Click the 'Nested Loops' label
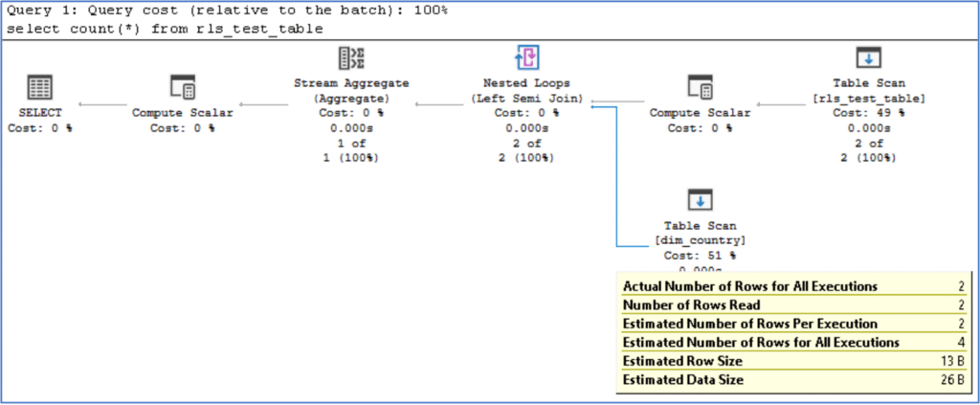 coord(526,83)
